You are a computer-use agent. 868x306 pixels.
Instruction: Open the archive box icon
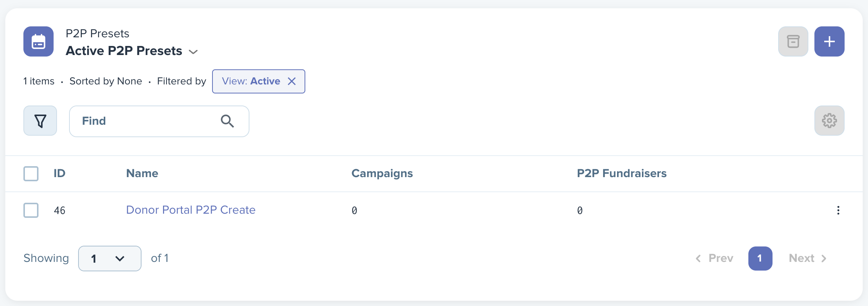point(793,41)
